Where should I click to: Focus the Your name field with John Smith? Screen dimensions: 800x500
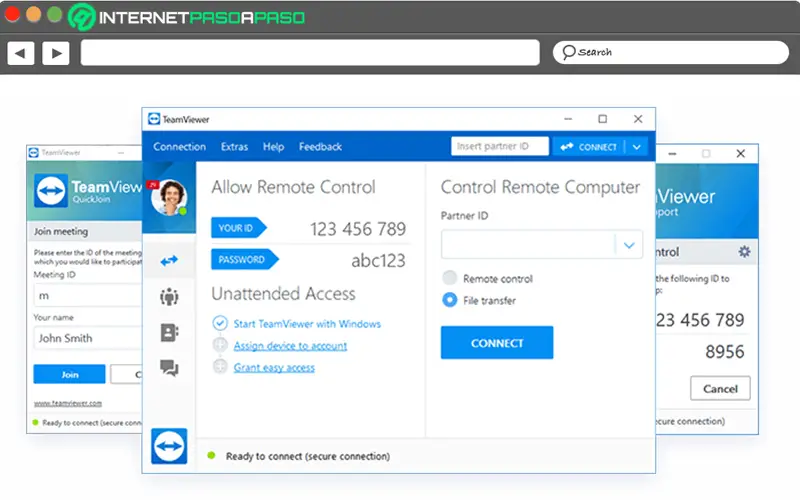point(88,338)
